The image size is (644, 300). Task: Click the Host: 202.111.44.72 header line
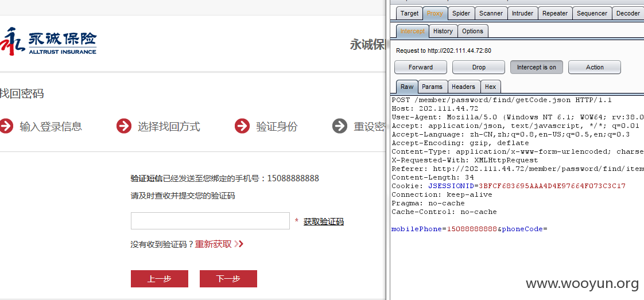434,108
